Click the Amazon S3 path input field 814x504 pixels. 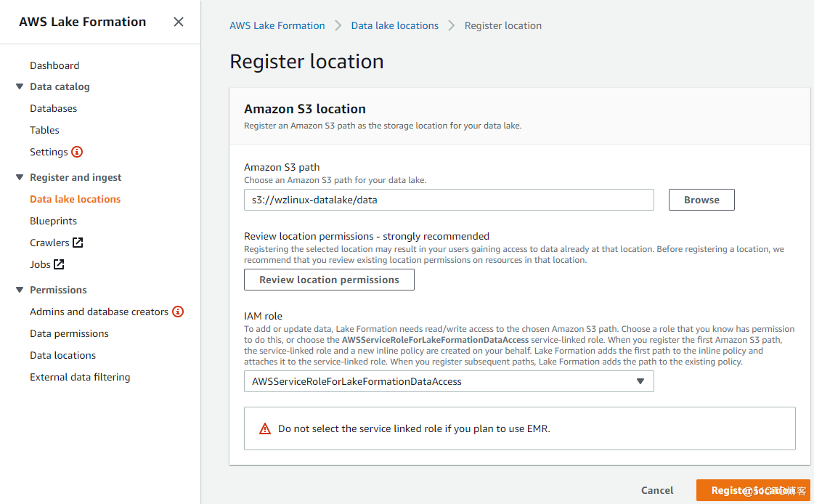(x=449, y=200)
